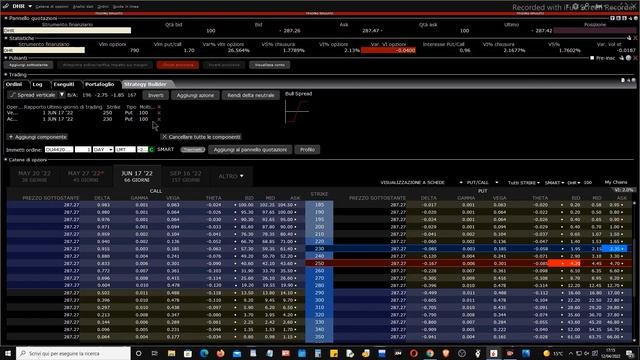Switch to the Ordini tab
Screen dimensions: 640x360
tap(14, 84)
